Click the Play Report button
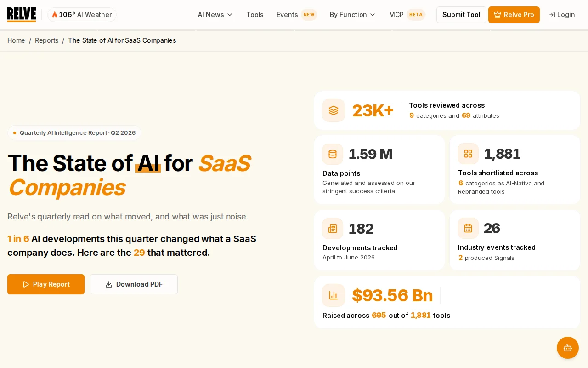Viewport: 588px width, 368px height. [x=46, y=284]
